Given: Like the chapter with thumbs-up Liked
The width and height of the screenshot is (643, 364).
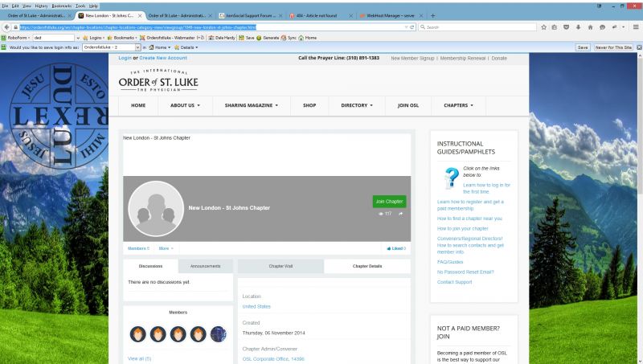Looking at the screenshot, I should coord(396,248).
